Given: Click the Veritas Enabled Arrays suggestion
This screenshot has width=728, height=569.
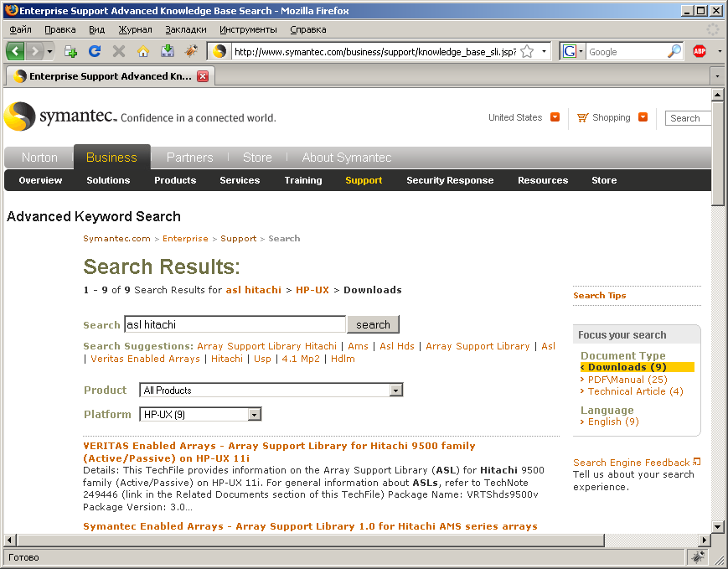Looking at the screenshot, I should [145, 359].
